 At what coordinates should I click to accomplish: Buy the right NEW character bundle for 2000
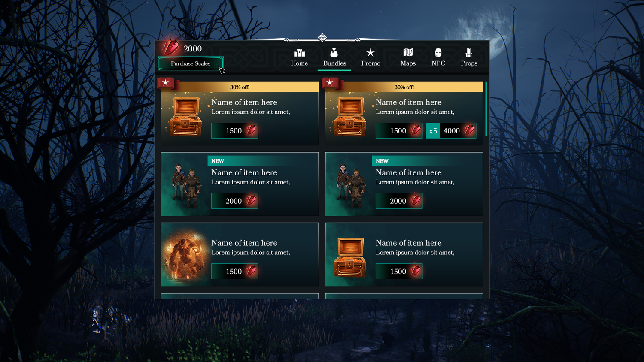(399, 201)
